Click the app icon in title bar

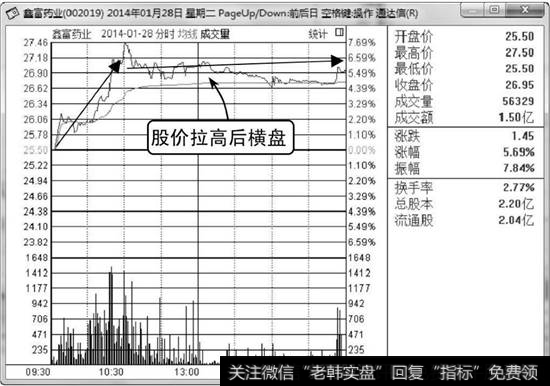coord(13,13)
